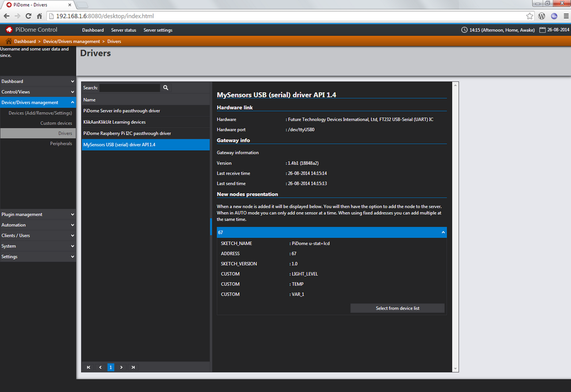Go to first page of driver list
This screenshot has height=392, width=571.
(89, 367)
